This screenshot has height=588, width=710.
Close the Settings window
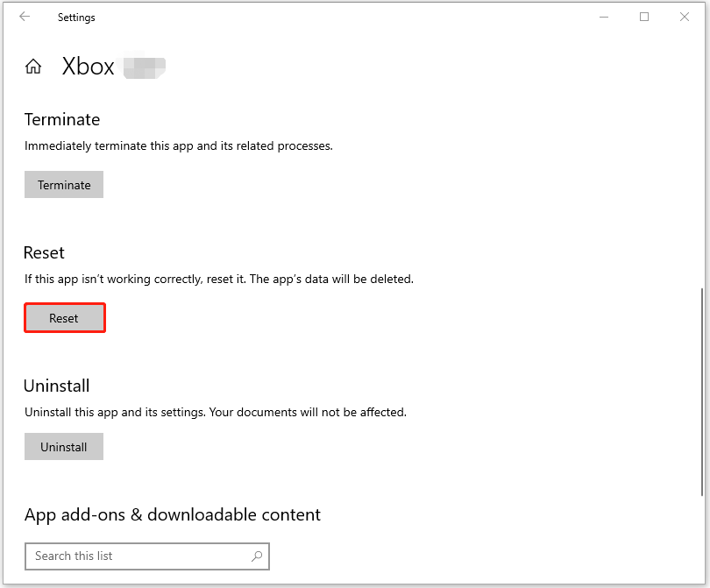click(685, 17)
